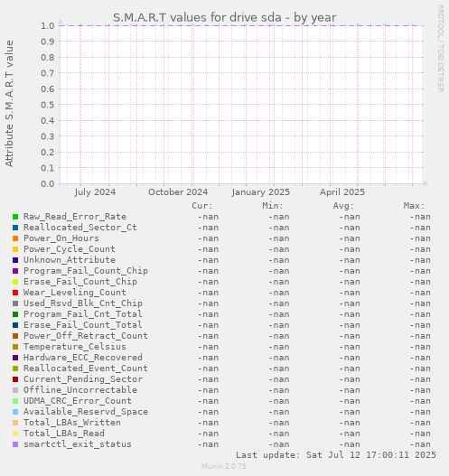
Task: Click the Munin 2.0.75 footer text
Action: point(224,466)
